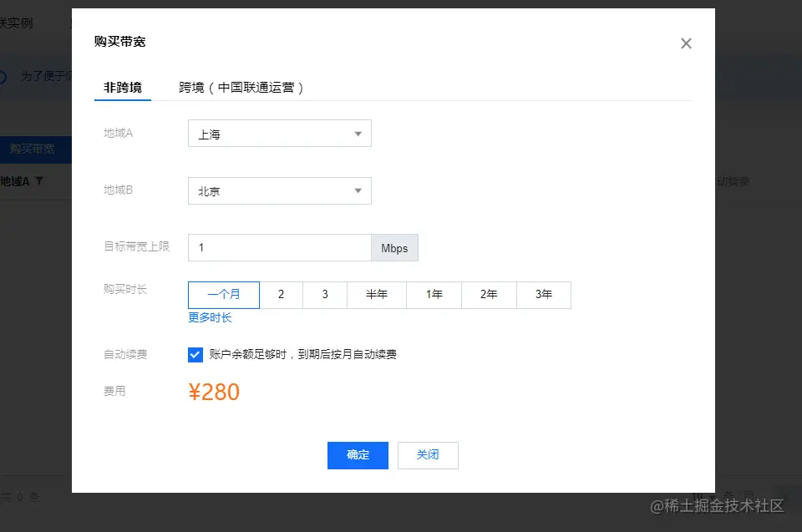The height and width of the screenshot is (532, 802).
Task: Switch to the 非跨境 tab
Action: click(123, 88)
